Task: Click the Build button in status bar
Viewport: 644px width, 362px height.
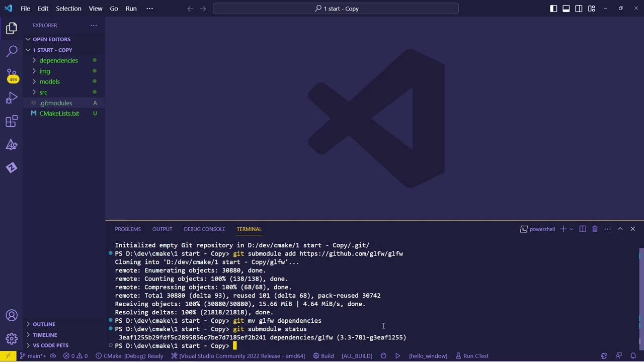Action: pos(323,356)
